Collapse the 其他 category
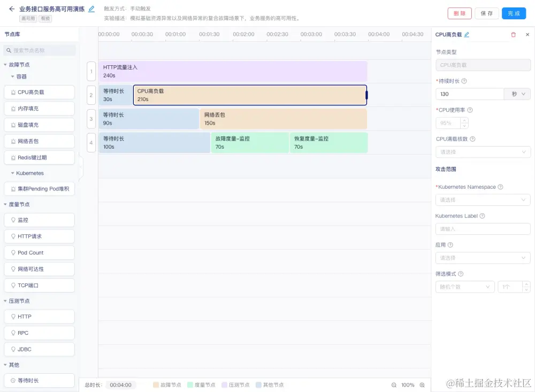Screen dimensions: 535x392 point(5,365)
